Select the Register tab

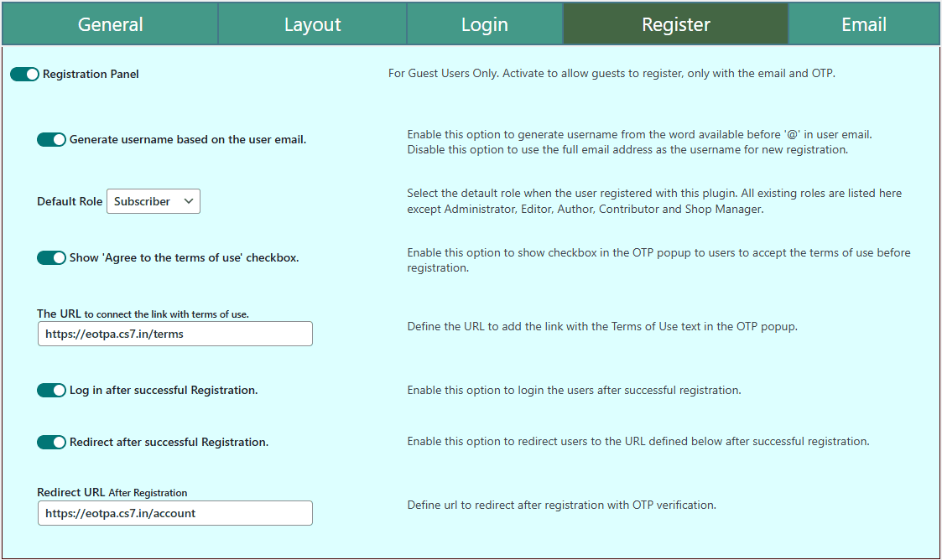click(x=675, y=24)
